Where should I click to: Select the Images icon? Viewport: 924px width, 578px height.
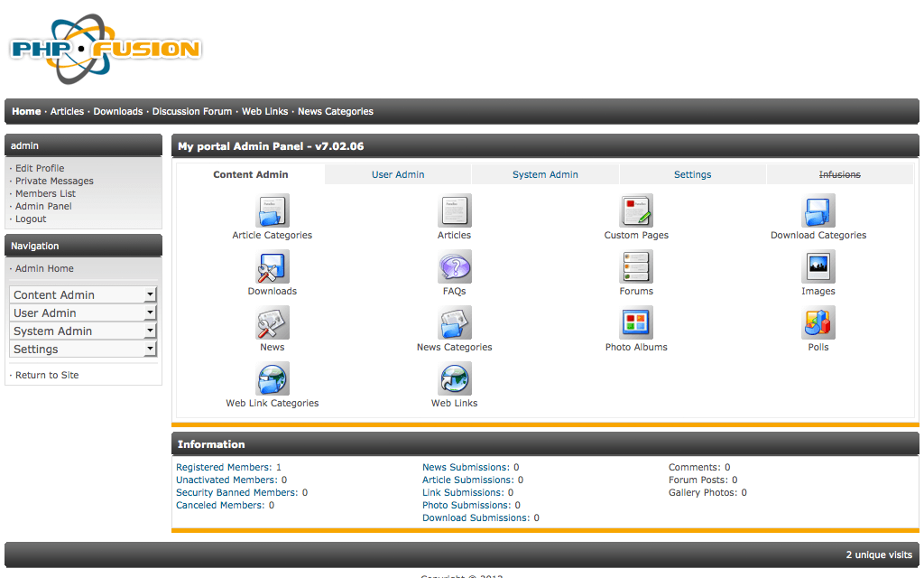818,266
